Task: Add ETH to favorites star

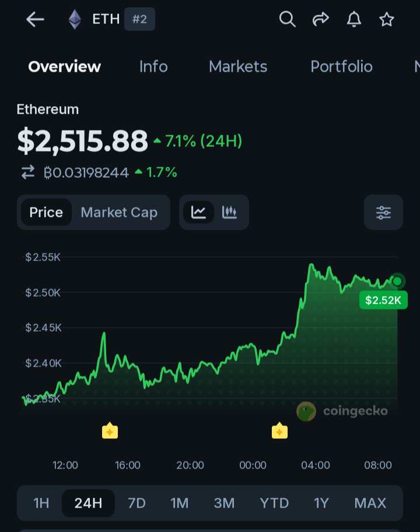Action: tap(386, 19)
